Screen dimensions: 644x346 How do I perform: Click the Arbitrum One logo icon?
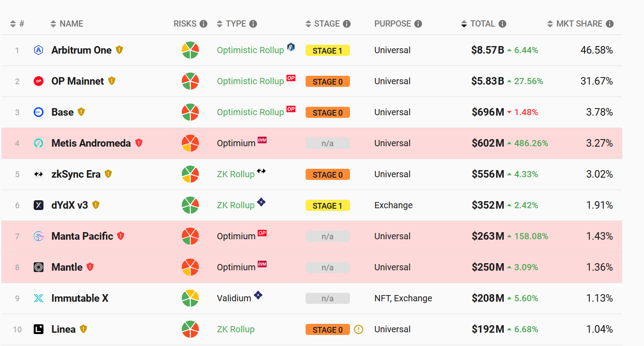point(39,51)
